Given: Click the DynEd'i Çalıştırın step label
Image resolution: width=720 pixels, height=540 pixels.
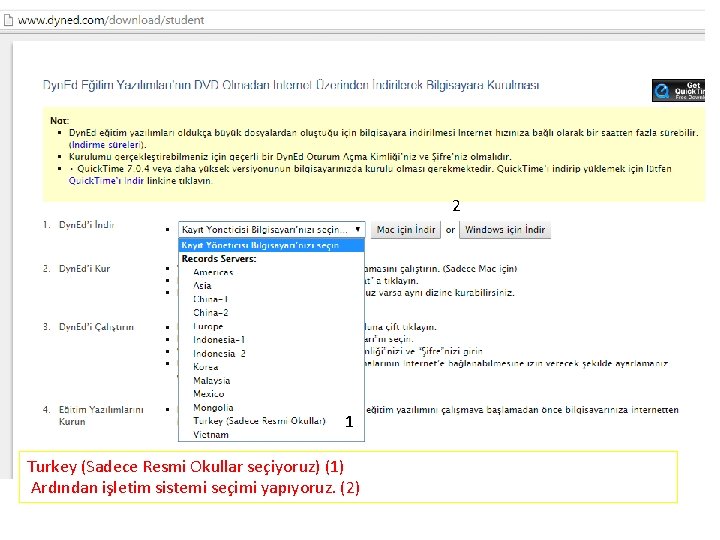Looking at the screenshot, I should (96, 327).
